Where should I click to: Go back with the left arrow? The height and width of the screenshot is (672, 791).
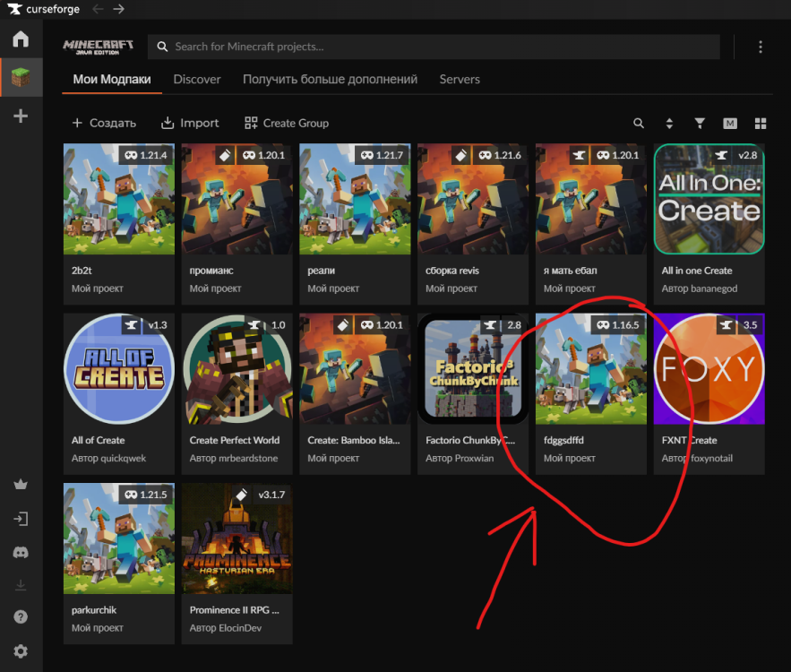pos(99,9)
